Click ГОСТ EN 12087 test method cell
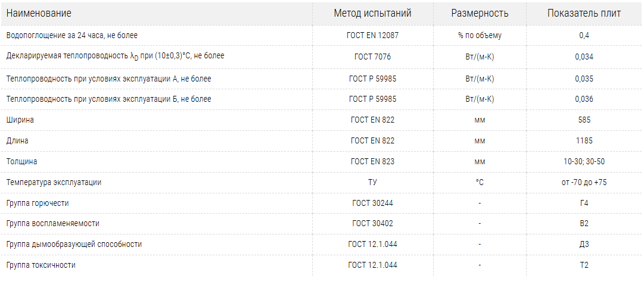The height and width of the screenshot is (291, 644). 372,35
